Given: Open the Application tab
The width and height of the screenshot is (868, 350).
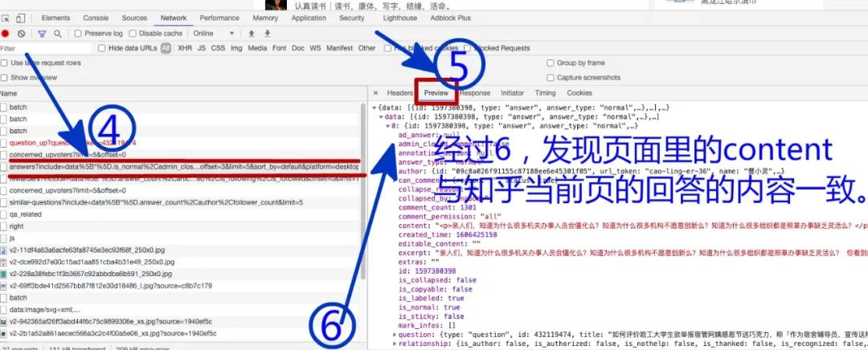Looking at the screenshot, I should [x=309, y=18].
